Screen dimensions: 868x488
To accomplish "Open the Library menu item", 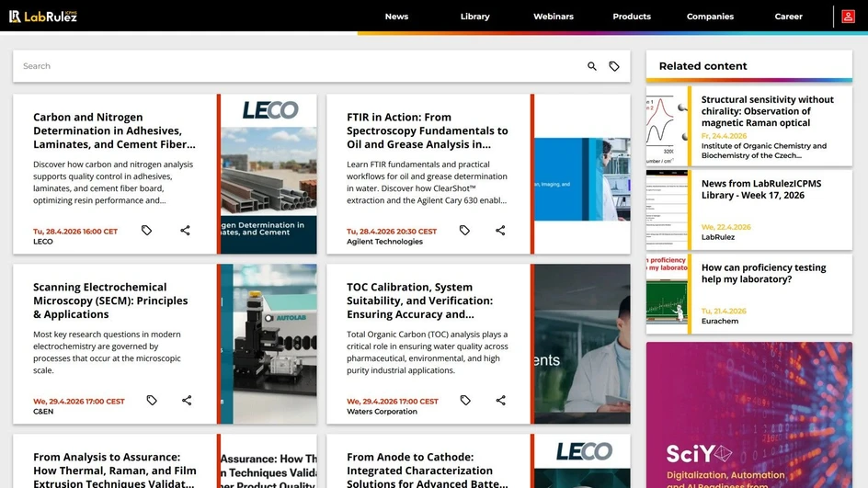I will [x=474, y=17].
